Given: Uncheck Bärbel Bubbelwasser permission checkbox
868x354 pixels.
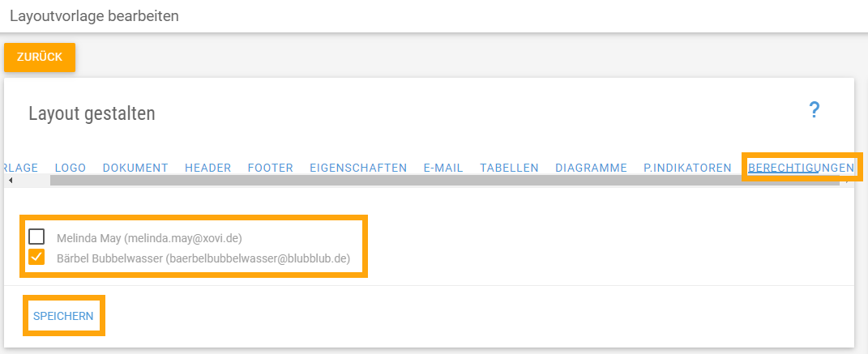Looking at the screenshot, I should pos(36,258).
